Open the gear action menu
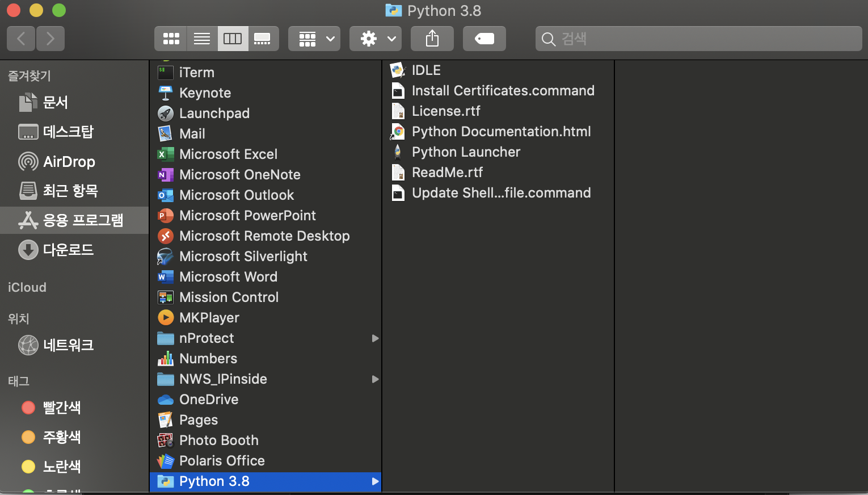Screen dimensions: 868x495 (x=376, y=39)
